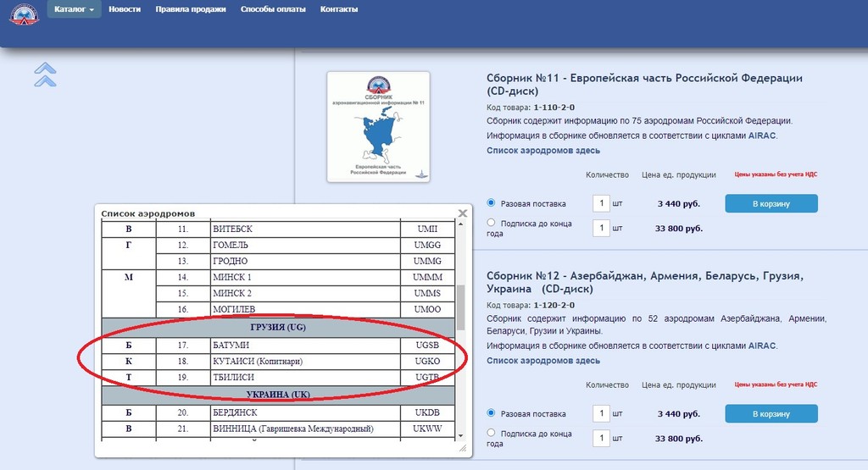Open Список аэродромов здесь link for Сборник №12
868x470 pixels.
point(543,361)
